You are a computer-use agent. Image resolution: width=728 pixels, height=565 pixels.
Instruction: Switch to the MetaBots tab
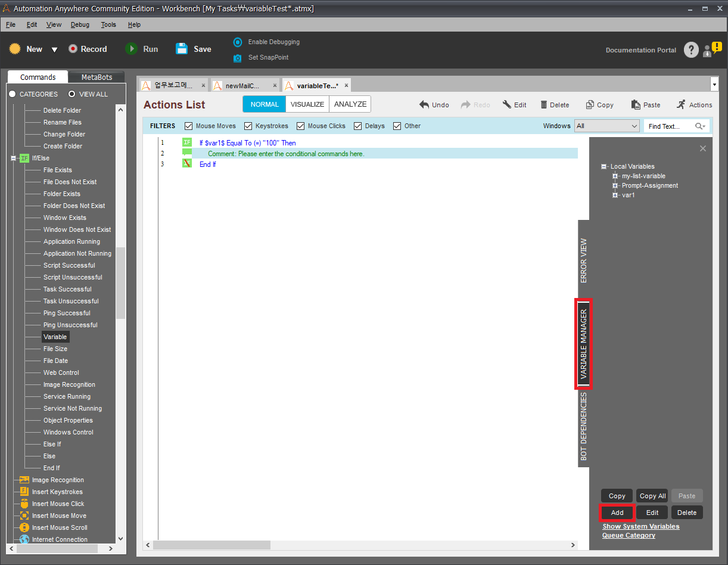(97, 77)
